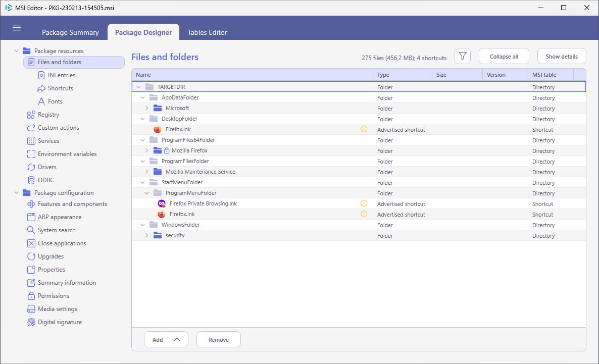Switch to the Package Summary tab
The height and width of the screenshot is (364, 599).
pos(70,32)
